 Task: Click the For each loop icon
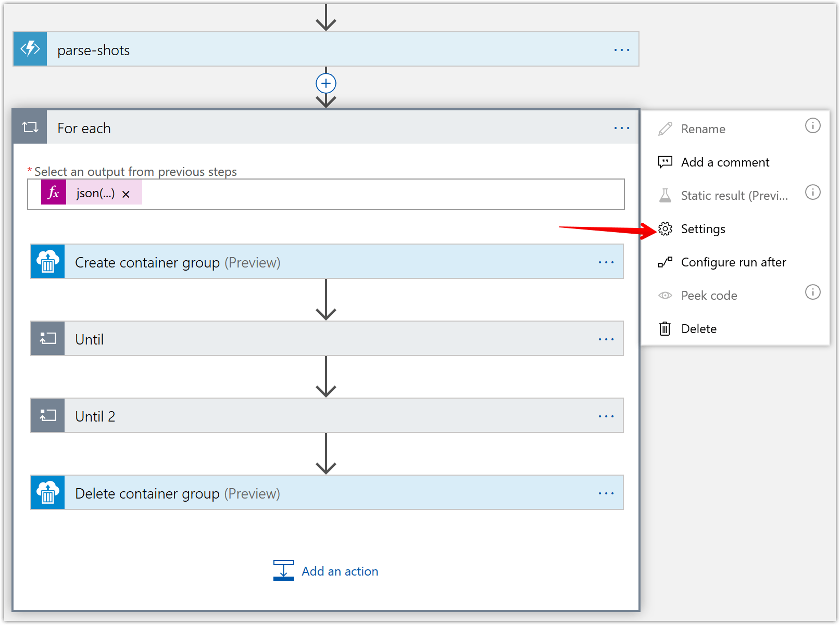(30, 127)
